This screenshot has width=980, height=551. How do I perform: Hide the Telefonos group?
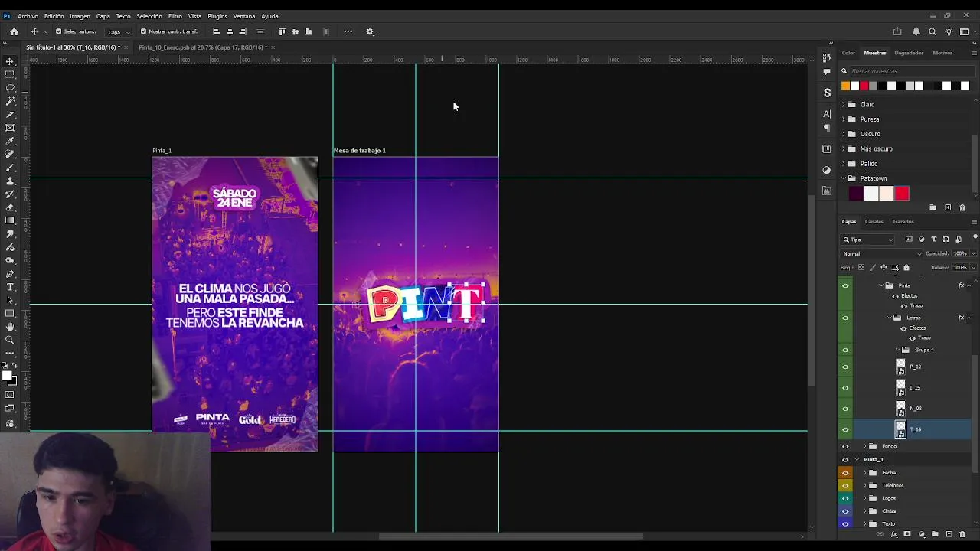click(845, 486)
